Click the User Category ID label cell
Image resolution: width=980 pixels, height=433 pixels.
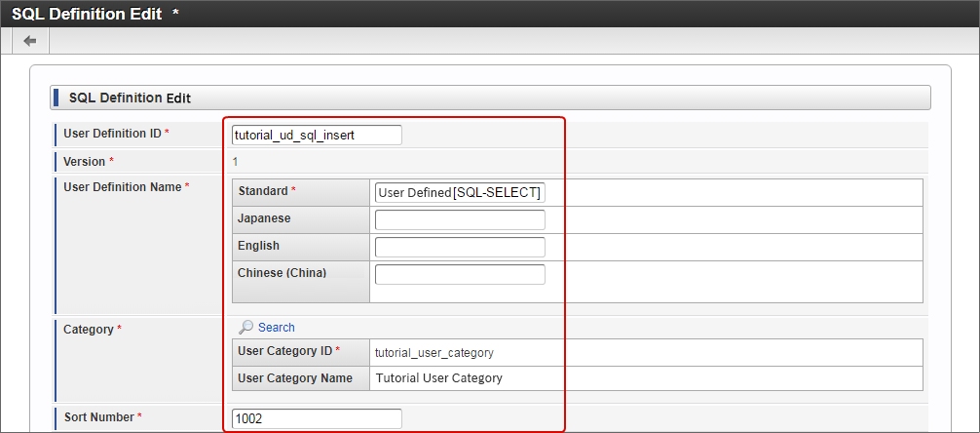(284, 351)
